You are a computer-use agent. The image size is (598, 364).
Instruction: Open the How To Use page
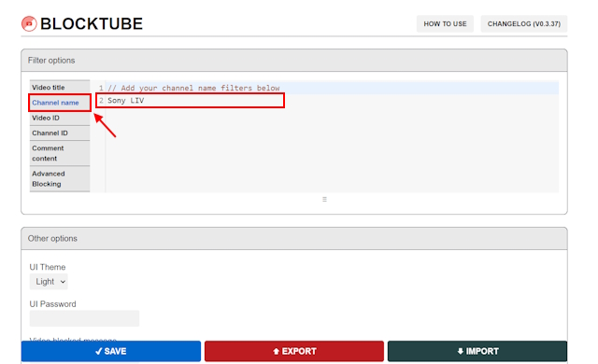[x=445, y=23]
